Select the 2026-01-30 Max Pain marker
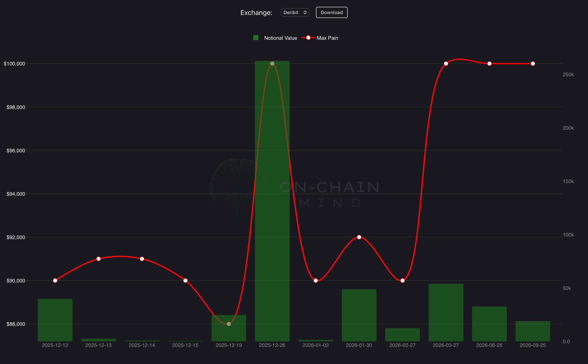 click(x=359, y=237)
